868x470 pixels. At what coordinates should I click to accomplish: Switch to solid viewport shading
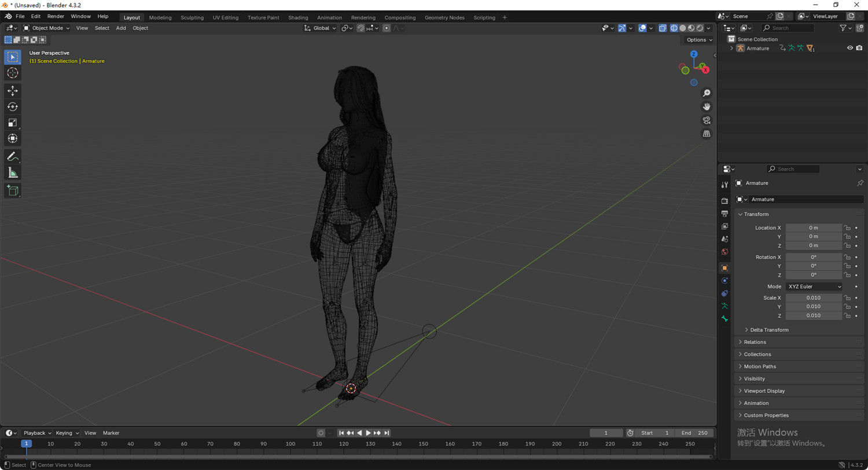click(x=683, y=28)
